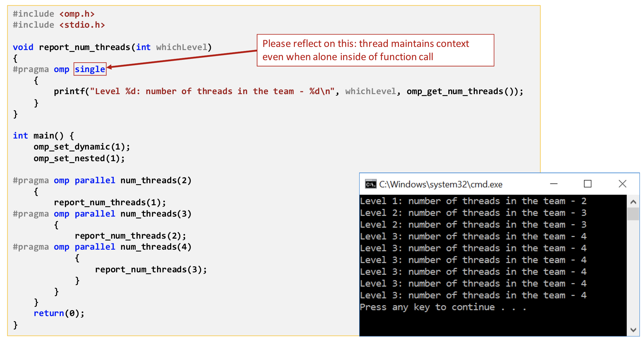This screenshot has width=644, height=340.
Task: Click the num_threads(2) parallel pragma
Action: point(102,181)
